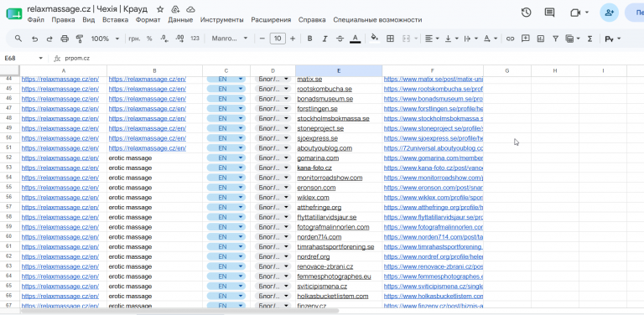Screen dimensions: 644x315
Task: Open version history clock icon
Action: click(526, 13)
